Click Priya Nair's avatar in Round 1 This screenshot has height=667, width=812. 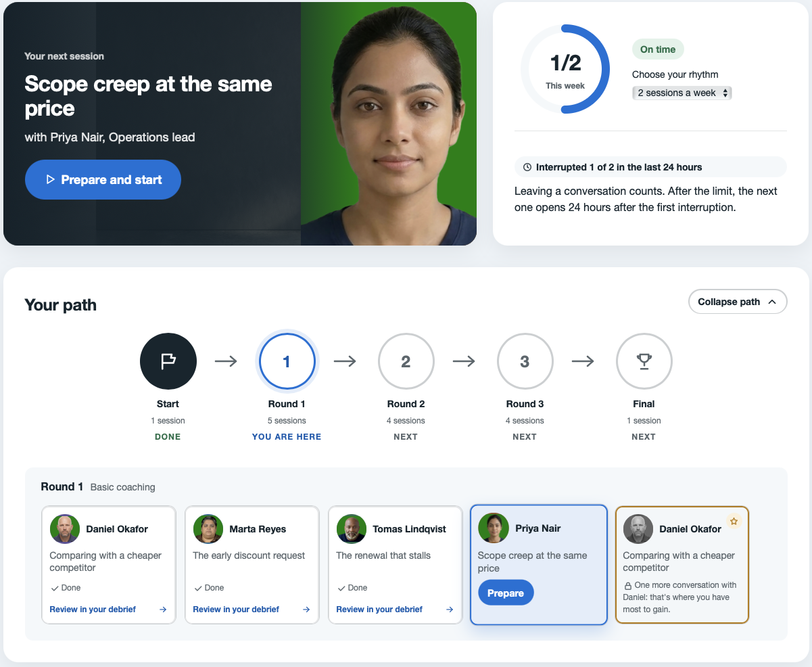click(493, 528)
